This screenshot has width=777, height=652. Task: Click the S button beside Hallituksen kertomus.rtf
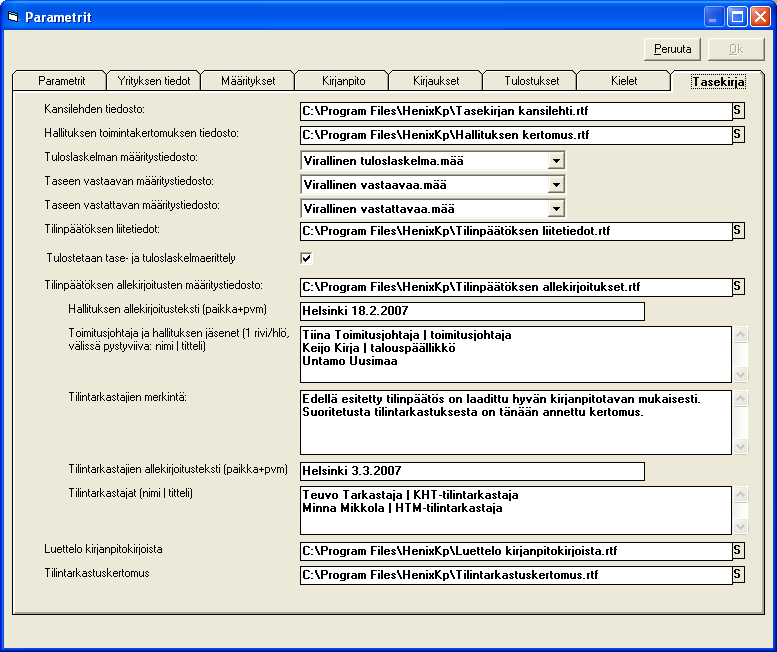738,134
